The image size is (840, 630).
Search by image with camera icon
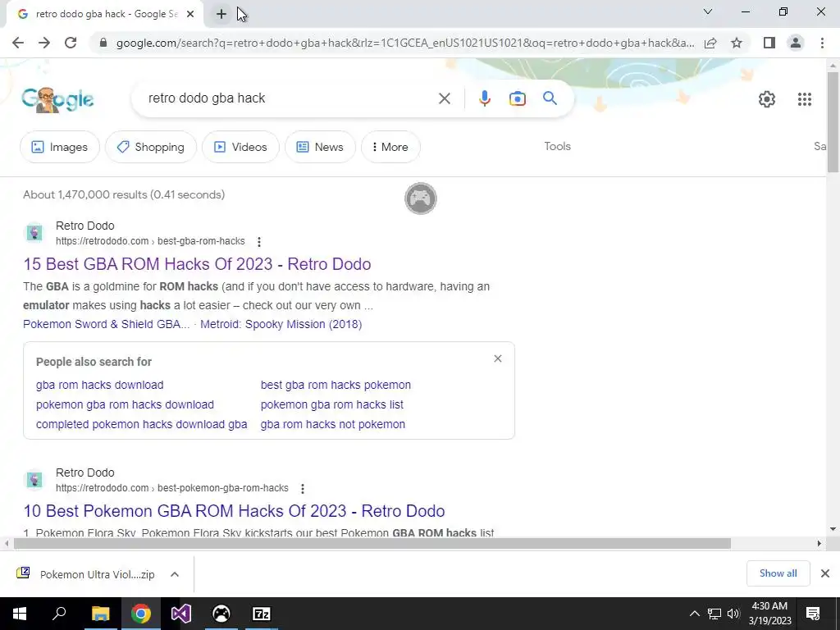[517, 98]
